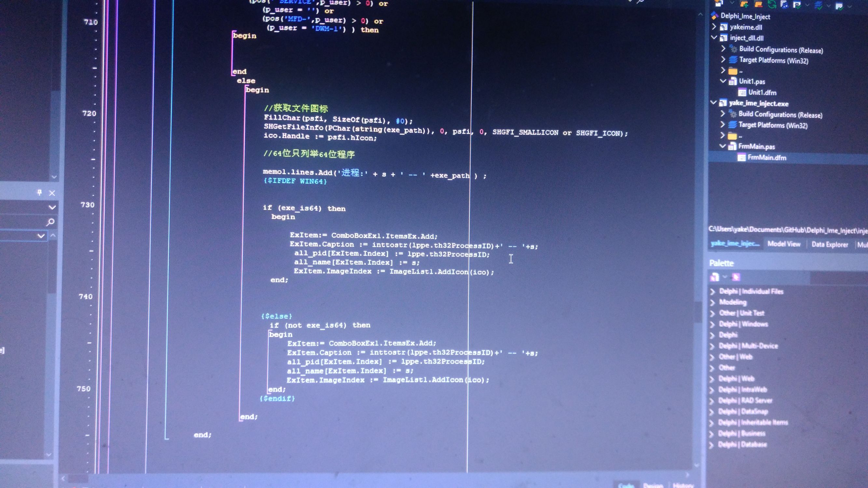The width and height of the screenshot is (868, 488).
Task: Expand Target Platforms (Win32) under yake_ime_inject.exe
Action: click(x=722, y=125)
